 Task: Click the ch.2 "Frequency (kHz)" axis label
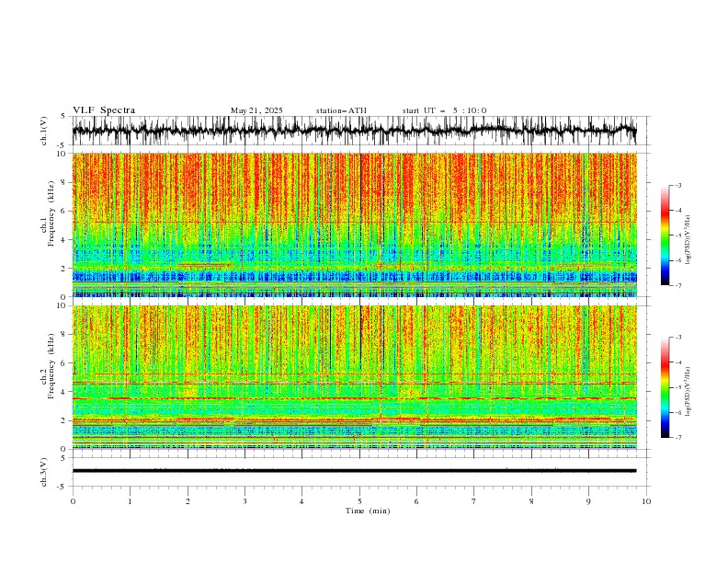click(x=51, y=366)
